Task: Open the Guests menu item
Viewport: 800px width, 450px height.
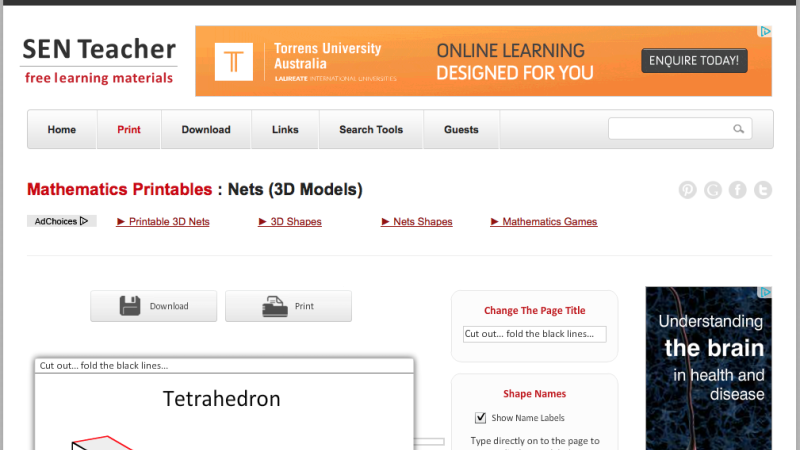Action: point(461,130)
